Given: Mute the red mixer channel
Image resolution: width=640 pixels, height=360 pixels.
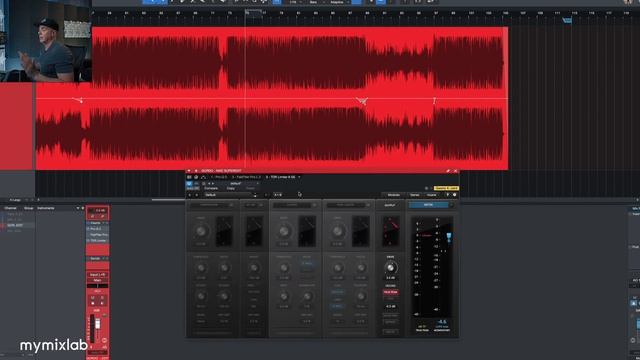Looking at the screenshot, I should point(93,298).
